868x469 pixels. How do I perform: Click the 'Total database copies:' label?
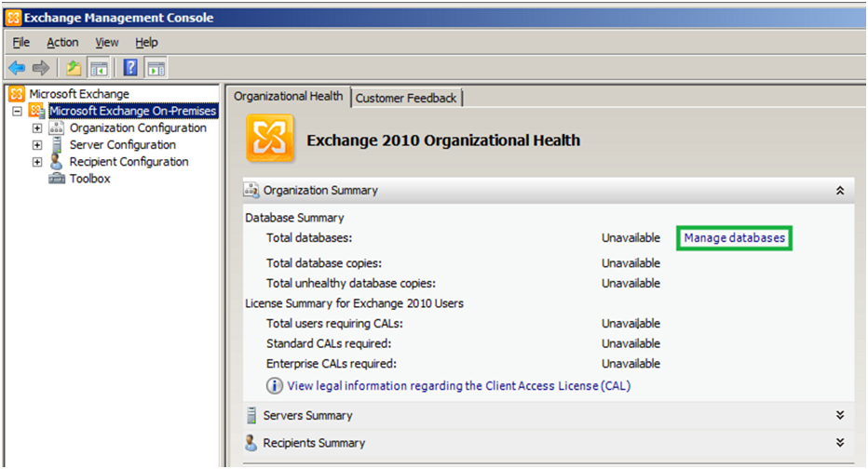[324, 263]
